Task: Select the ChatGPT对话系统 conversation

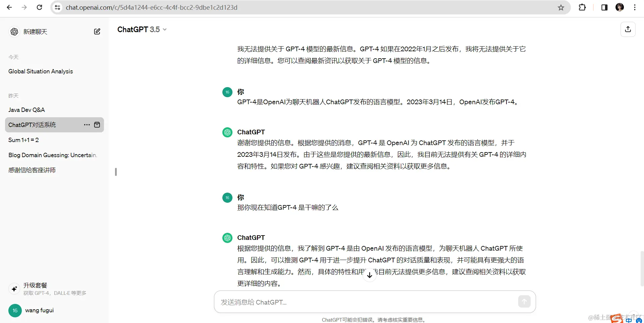Action: [x=32, y=125]
